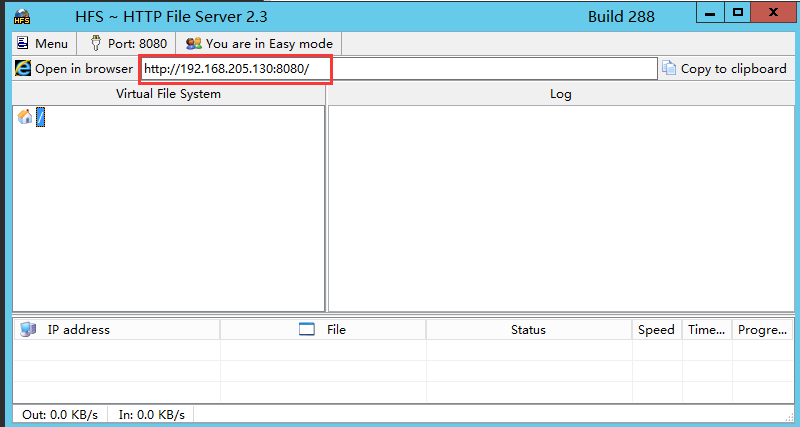Click the Status column header
800x427 pixels.
[529, 330]
